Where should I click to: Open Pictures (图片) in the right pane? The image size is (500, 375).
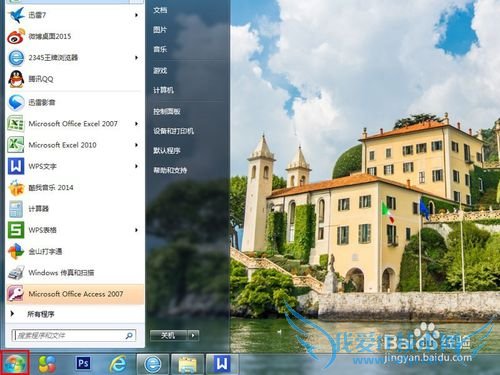160,30
